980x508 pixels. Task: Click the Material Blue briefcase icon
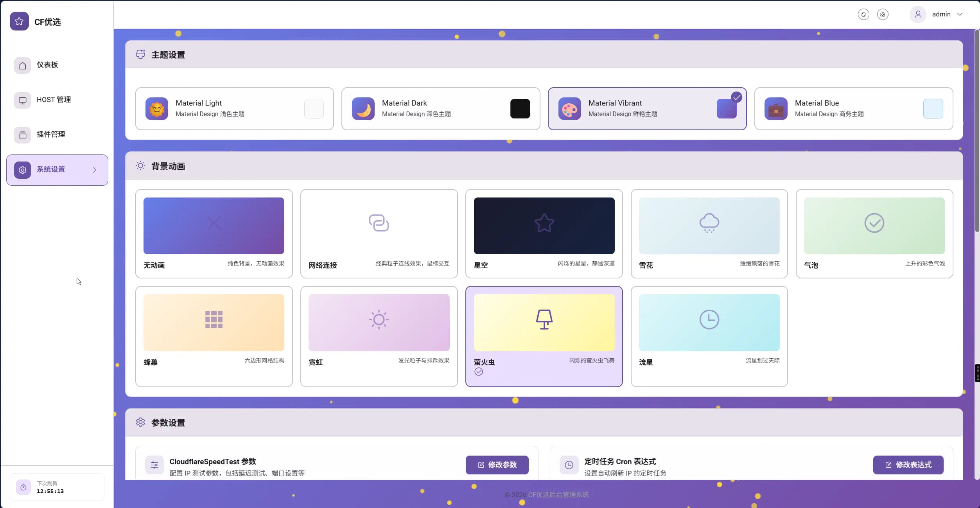pyautogui.click(x=776, y=109)
